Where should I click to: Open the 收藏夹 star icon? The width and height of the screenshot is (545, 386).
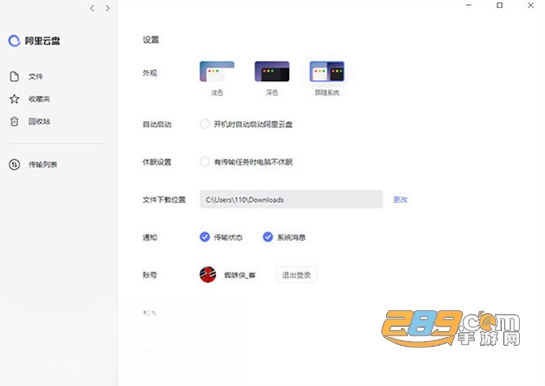14,99
